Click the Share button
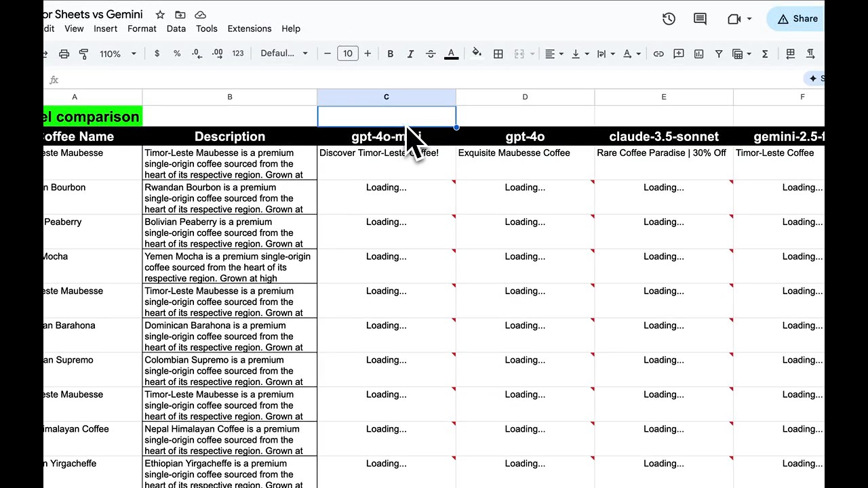868x488 pixels. 797,19
